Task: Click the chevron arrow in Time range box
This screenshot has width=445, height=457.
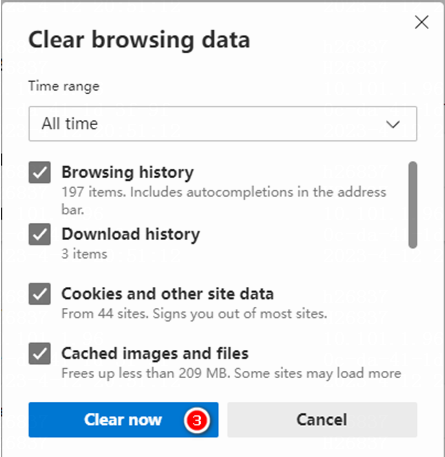Action: (393, 124)
